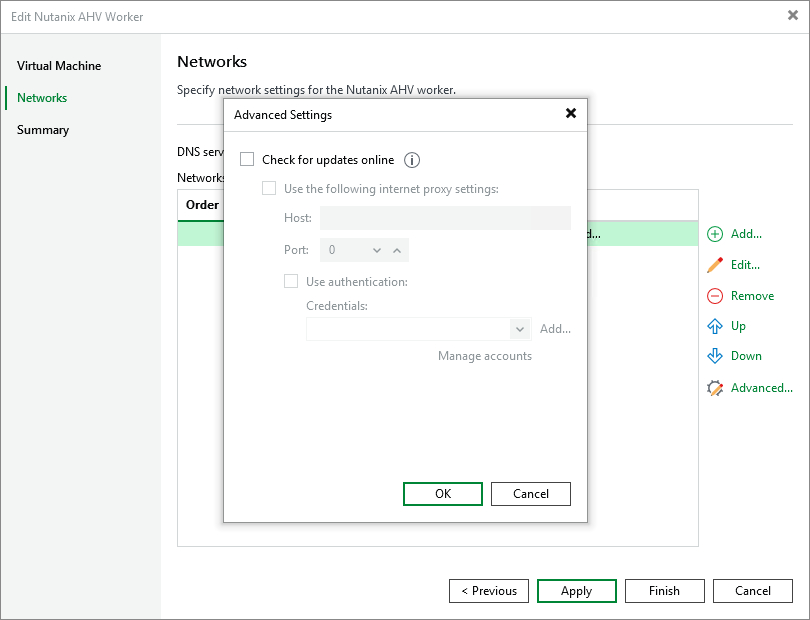810x620 pixels.
Task: Toggle the Use authentication checkbox
Action: tap(291, 281)
